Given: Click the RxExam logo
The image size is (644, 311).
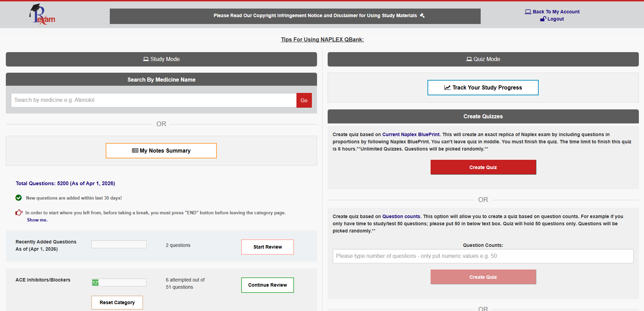Looking at the screenshot, I should (42, 14).
